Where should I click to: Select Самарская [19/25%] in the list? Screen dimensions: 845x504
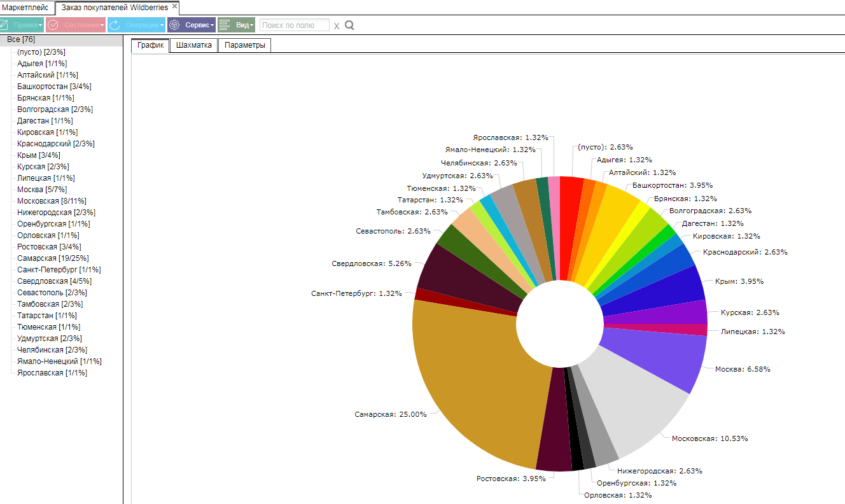coord(53,258)
